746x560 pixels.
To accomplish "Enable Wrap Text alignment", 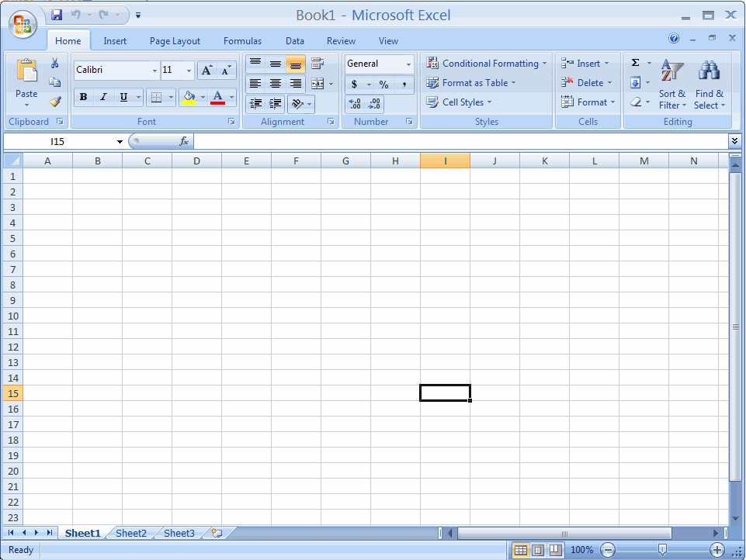I will click(317, 64).
